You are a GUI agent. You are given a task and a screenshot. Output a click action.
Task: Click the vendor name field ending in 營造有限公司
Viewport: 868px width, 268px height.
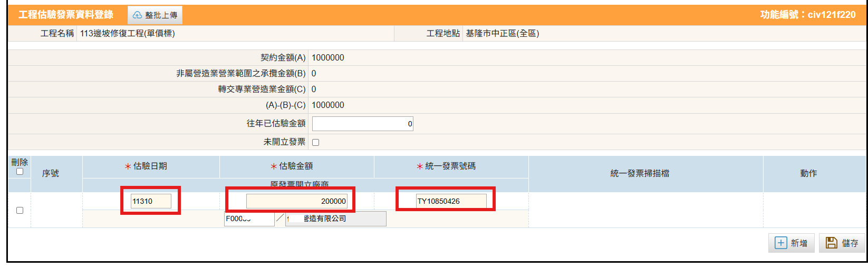(335, 219)
